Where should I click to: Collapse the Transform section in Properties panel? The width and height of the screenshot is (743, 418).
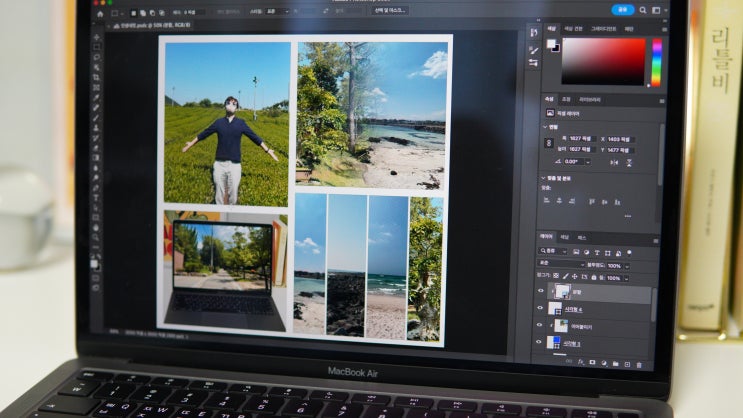pyautogui.click(x=543, y=127)
